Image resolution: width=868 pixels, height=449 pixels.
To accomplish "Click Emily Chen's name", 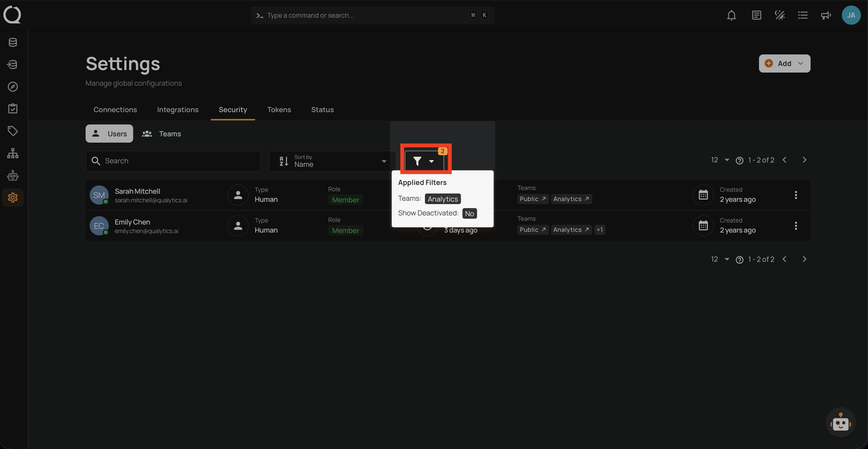I will point(132,222).
